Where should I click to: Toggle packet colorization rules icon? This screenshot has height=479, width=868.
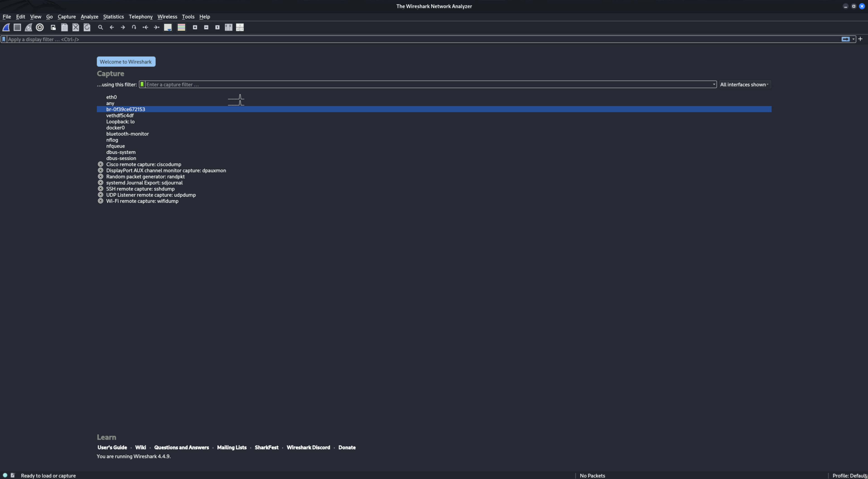[181, 27]
